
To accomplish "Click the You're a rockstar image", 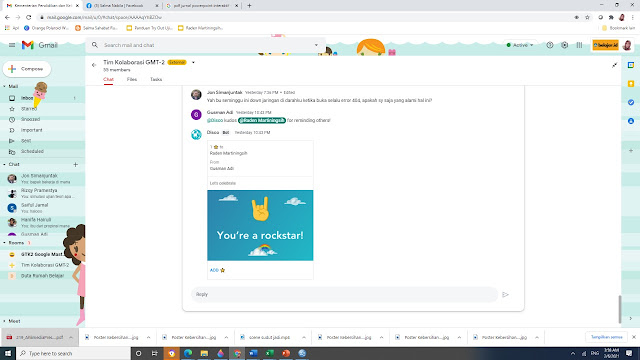I will point(260,225).
